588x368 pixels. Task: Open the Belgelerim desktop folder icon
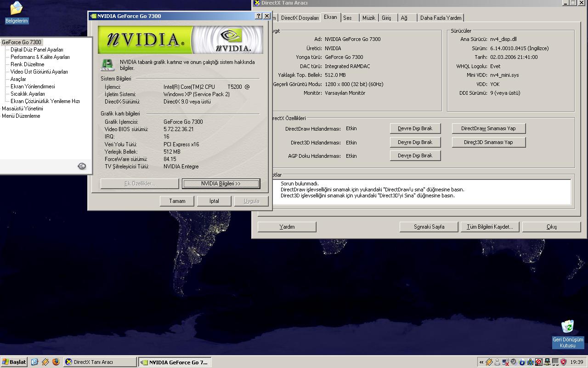(17, 12)
